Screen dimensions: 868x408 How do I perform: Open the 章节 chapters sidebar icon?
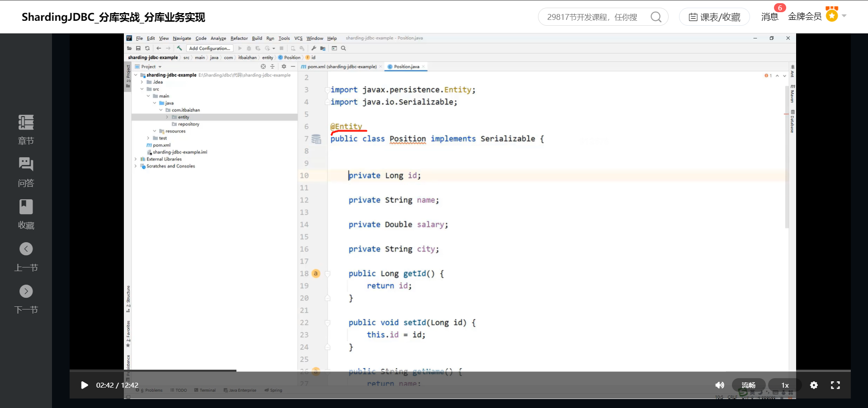(x=26, y=122)
